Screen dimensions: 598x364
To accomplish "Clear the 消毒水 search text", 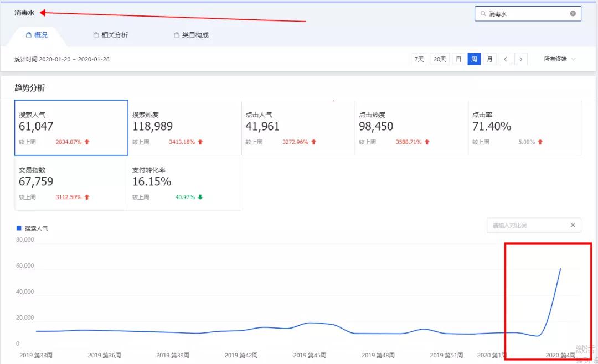I will [573, 14].
